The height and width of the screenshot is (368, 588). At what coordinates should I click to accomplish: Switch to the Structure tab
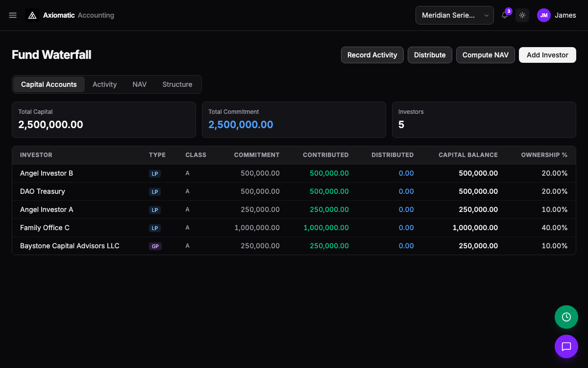177,84
